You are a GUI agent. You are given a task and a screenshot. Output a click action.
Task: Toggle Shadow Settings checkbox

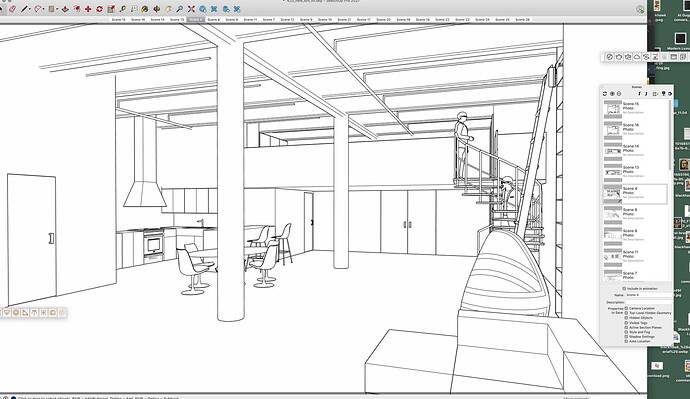[x=626, y=337]
